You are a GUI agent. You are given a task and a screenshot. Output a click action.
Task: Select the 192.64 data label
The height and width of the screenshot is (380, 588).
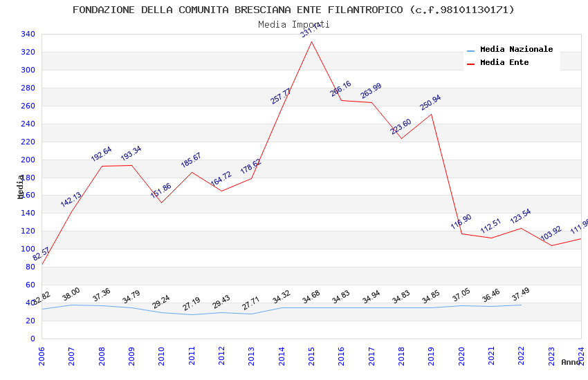(x=101, y=154)
